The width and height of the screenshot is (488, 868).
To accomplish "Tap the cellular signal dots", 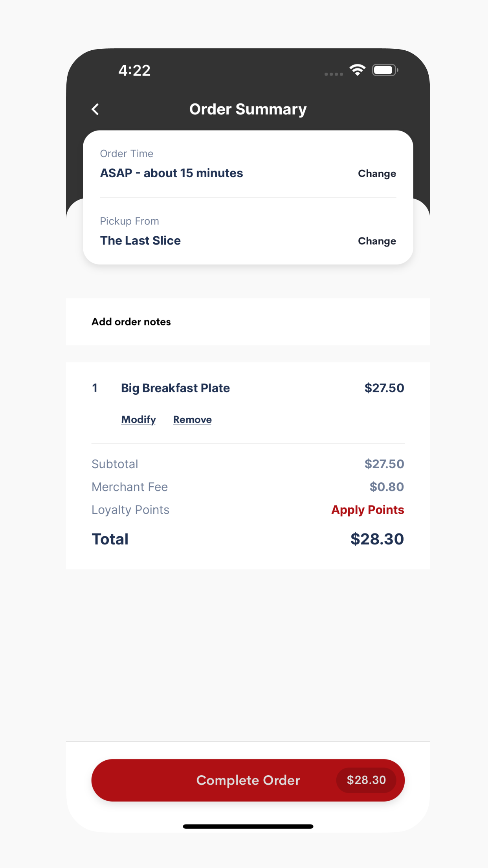I will click(x=334, y=74).
